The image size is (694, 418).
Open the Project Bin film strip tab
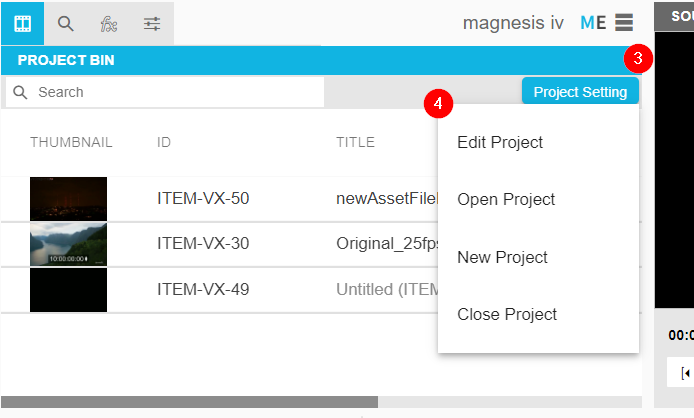coord(22,23)
